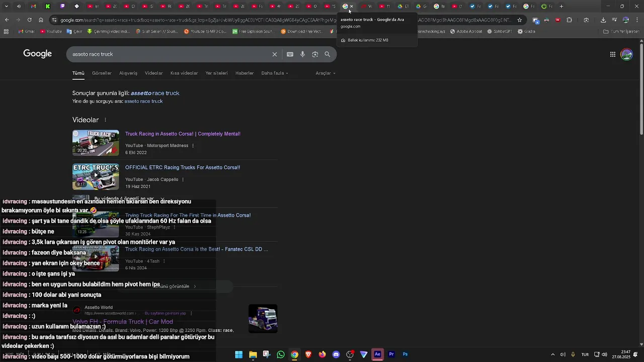Expand the Araçlar tools dropdown
The image size is (644, 362).
[326, 73]
